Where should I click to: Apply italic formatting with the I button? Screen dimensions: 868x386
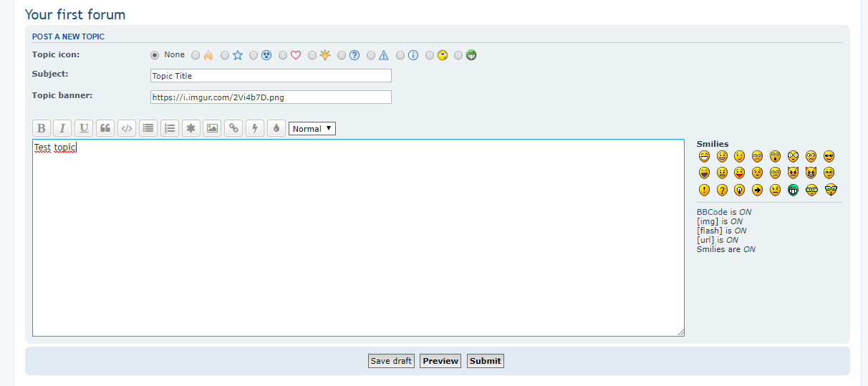point(63,128)
